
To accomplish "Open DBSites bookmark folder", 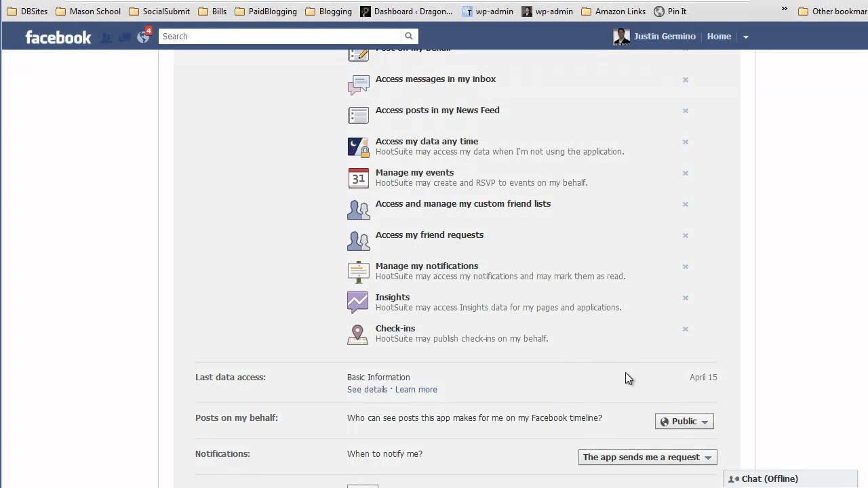I will tap(27, 12).
